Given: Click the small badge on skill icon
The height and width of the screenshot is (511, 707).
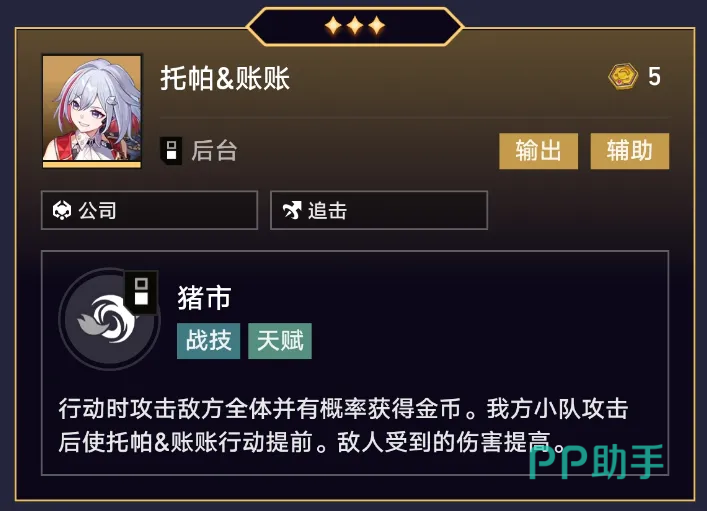Looking at the screenshot, I should [x=141, y=291].
